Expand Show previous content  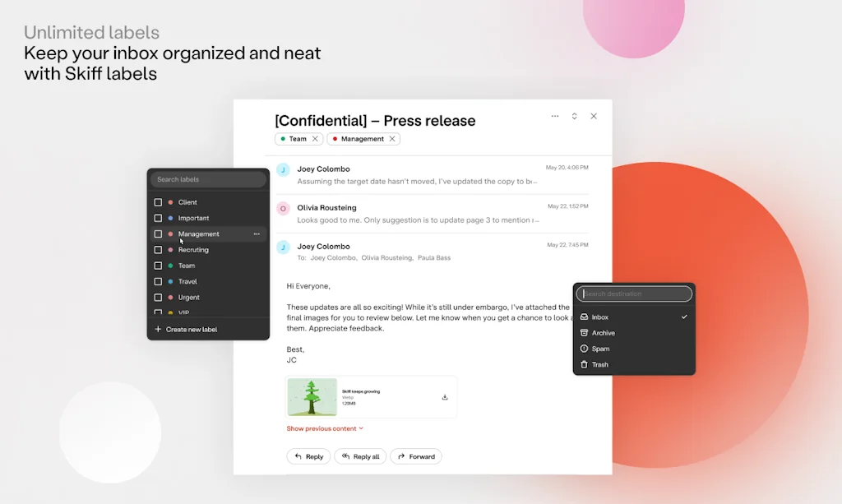(x=324, y=428)
